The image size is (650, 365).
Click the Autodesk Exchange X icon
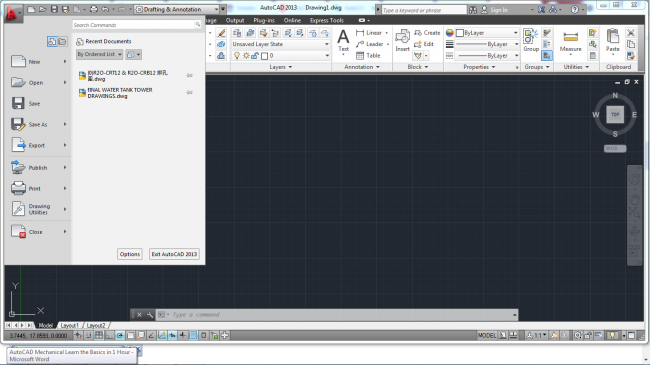click(541, 10)
